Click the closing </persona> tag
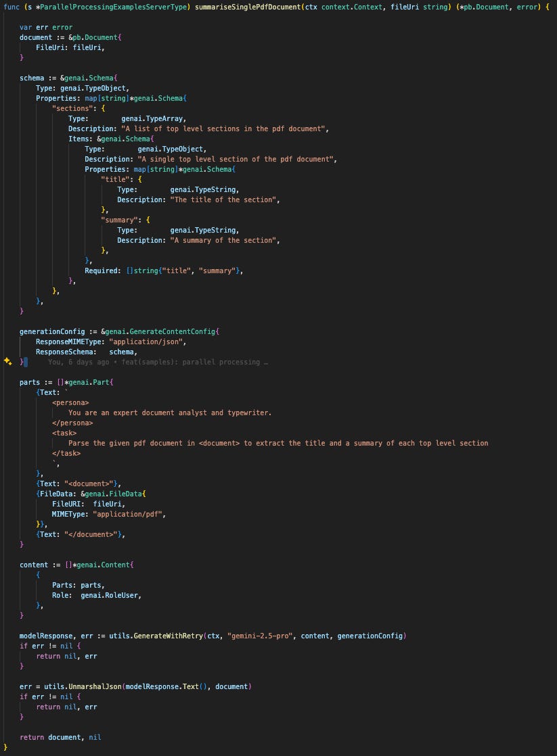Image resolution: width=557 pixels, height=756 pixels. click(x=72, y=423)
